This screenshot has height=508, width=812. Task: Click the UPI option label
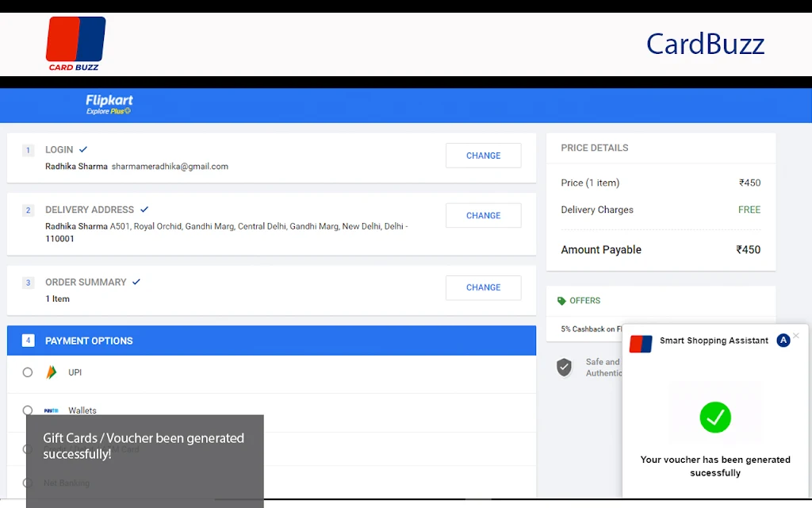[x=75, y=372]
